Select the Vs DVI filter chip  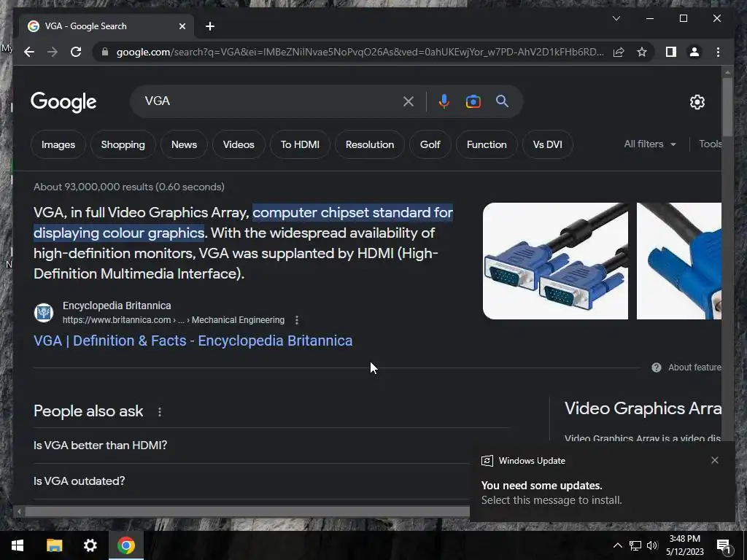pos(547,144)
